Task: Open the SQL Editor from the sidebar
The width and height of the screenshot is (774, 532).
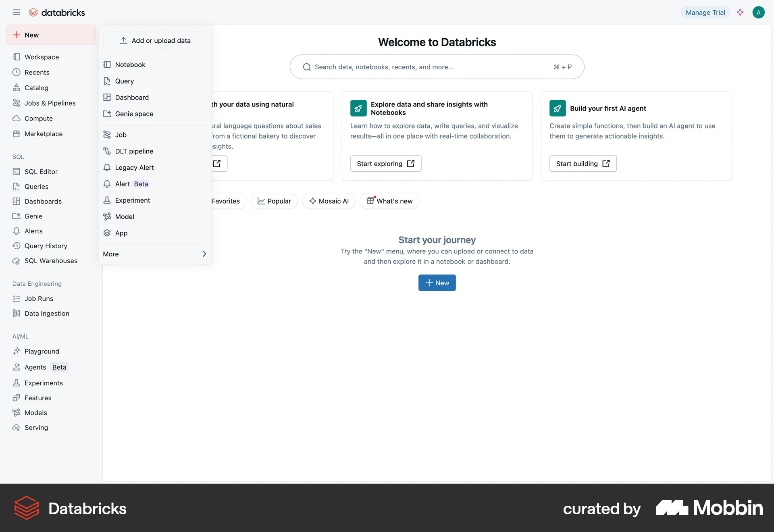Action: pos(41,171)
